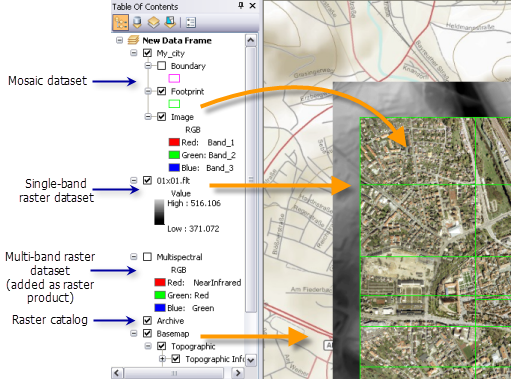The image size is (511, 379).
Task: Toggle the Image sublayer checkbox
Action: [161, 117]
